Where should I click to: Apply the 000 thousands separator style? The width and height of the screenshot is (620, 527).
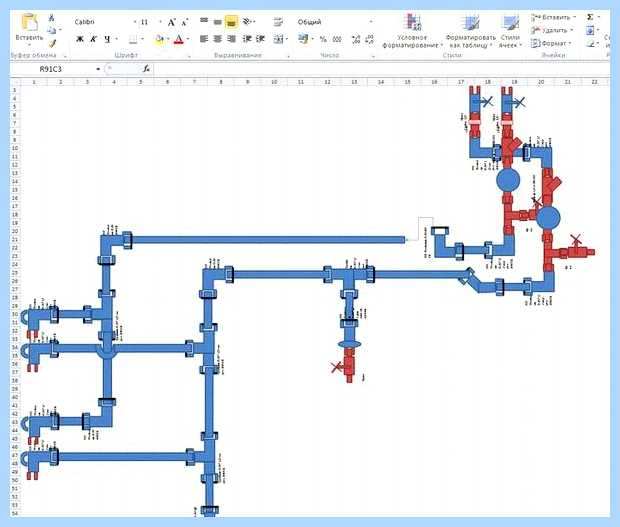pos(337,39)
